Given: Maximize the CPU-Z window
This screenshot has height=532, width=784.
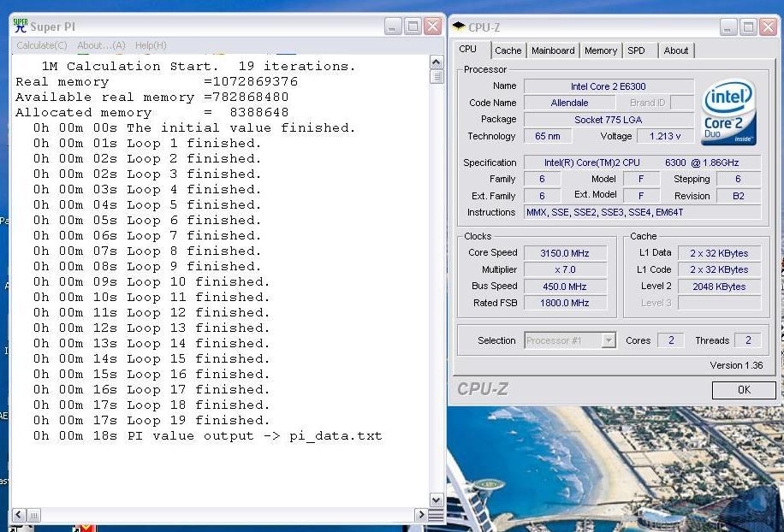Looking at the screenshot, I should click(749, 27).
